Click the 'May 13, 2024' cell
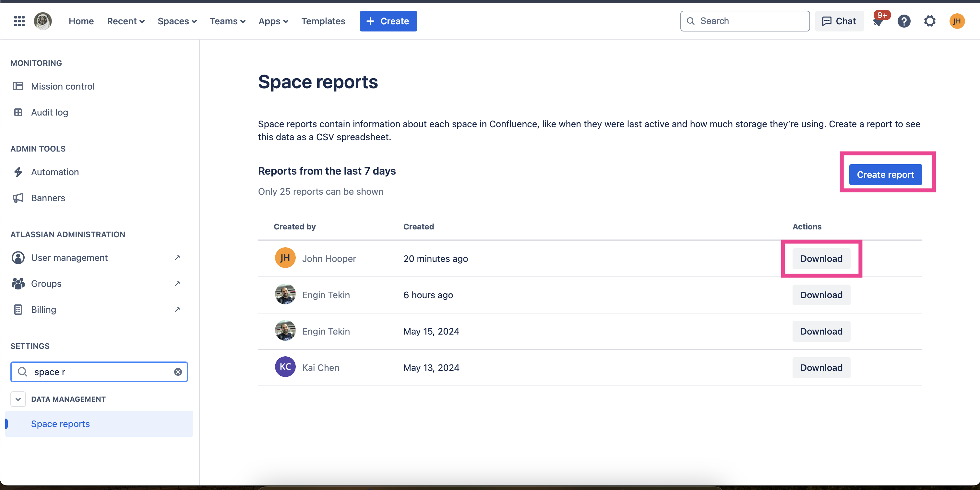 tap(431, 367)
